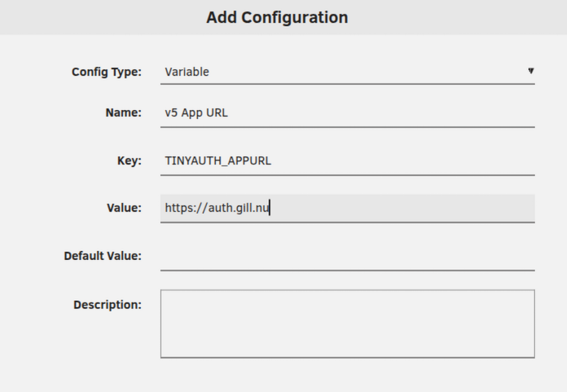Click the TINYAUTH_APPURL key text
Image resolution: width=567 pixels, height=392 pixels.
pyautogui.click(x=218, y=161)
